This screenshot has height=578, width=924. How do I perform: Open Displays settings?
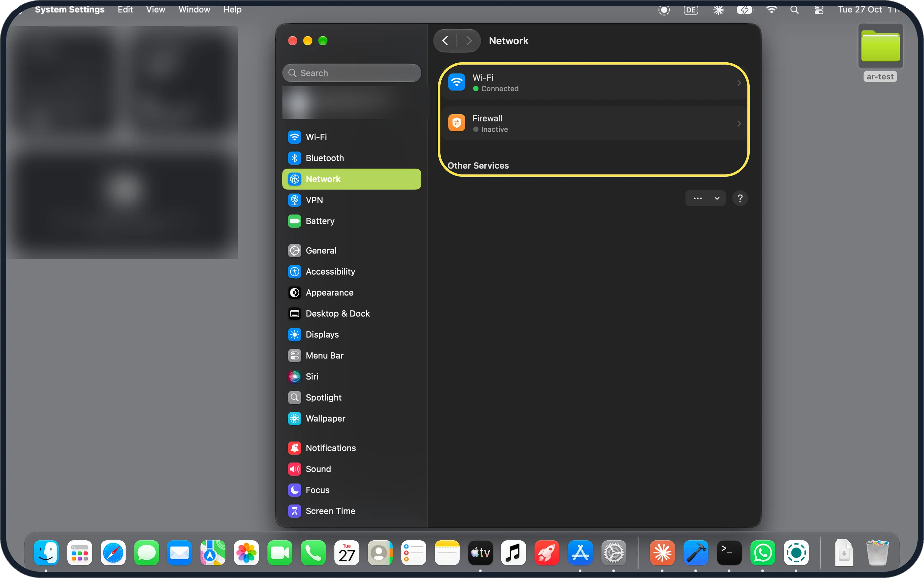(x=351, y=335)
